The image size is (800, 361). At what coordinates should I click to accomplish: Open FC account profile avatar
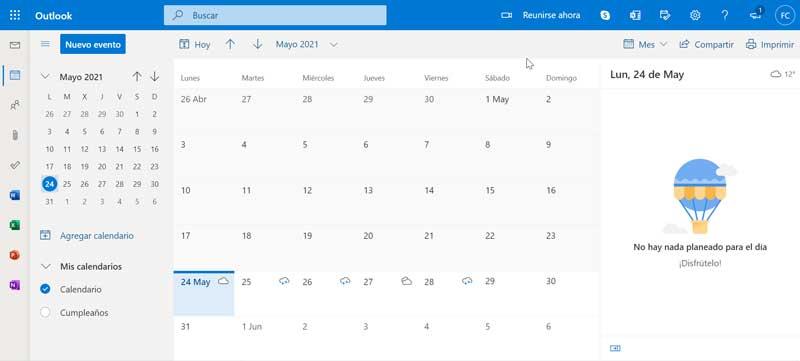785,15
